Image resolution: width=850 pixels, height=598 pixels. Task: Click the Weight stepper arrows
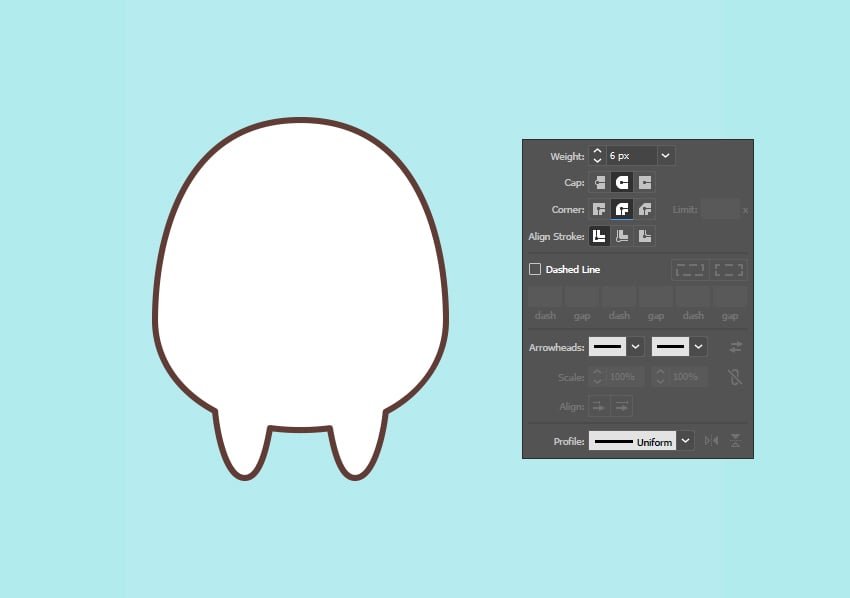click(597, 156)
